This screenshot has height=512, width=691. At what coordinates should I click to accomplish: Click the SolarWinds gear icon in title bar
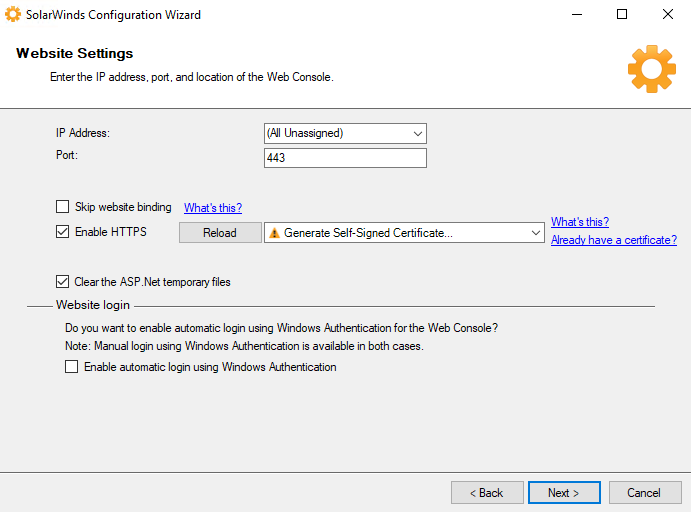[x=13, y=14]
